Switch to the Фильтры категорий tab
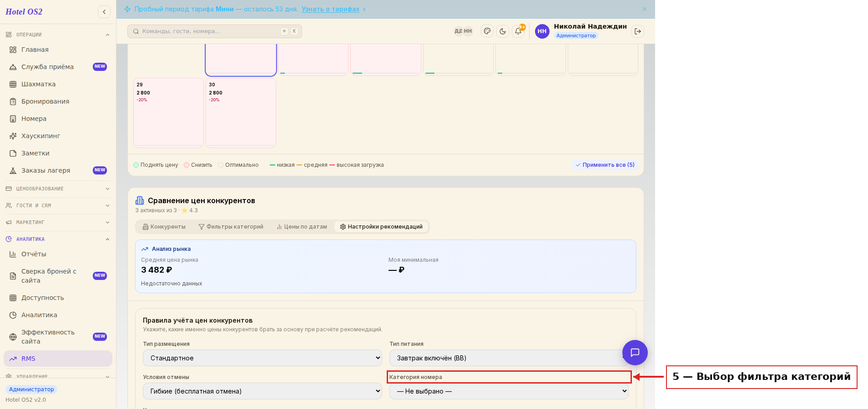The height and width of the screenshot is (409, 868). click(x=231, y=227)
